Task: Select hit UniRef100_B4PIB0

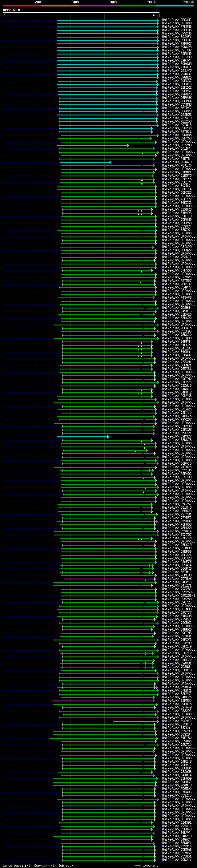Action: (177, 738)
